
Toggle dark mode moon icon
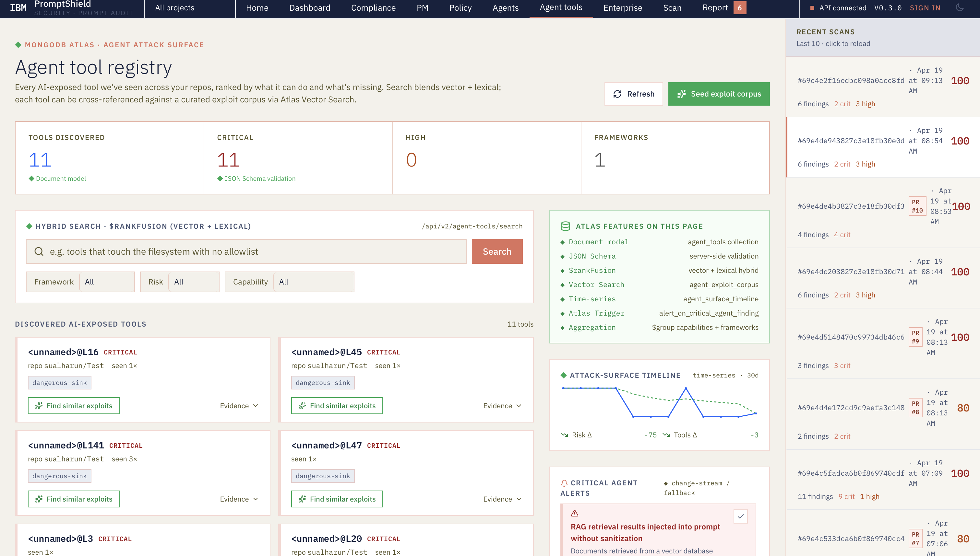coord(959,8)
